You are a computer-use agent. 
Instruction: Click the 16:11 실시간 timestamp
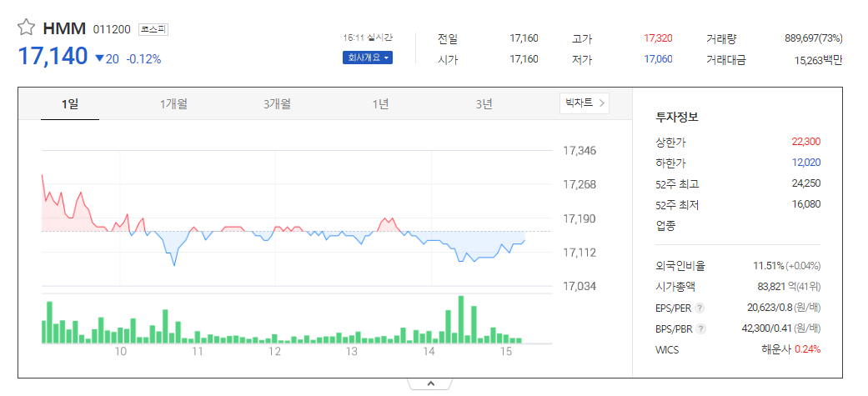point(368,38)
